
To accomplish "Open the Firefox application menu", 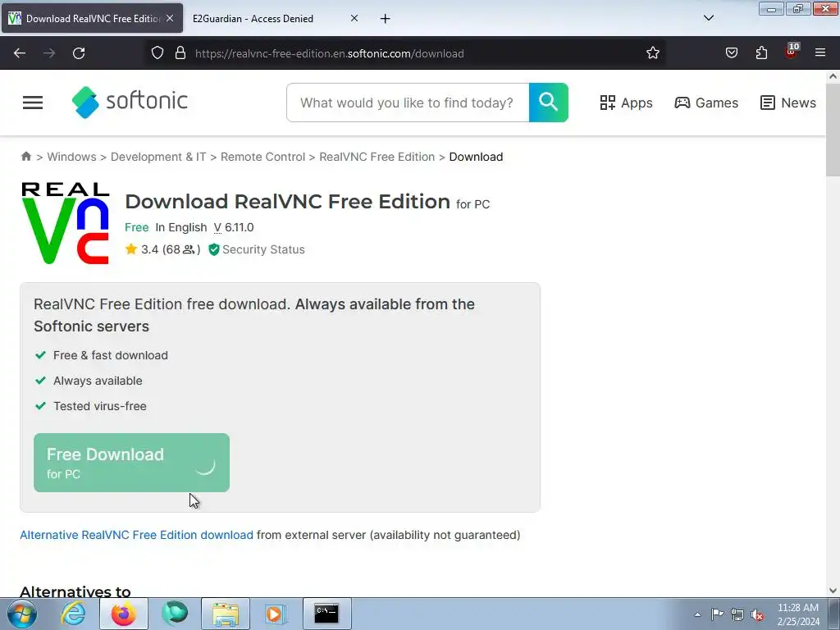I will (820, 53).
